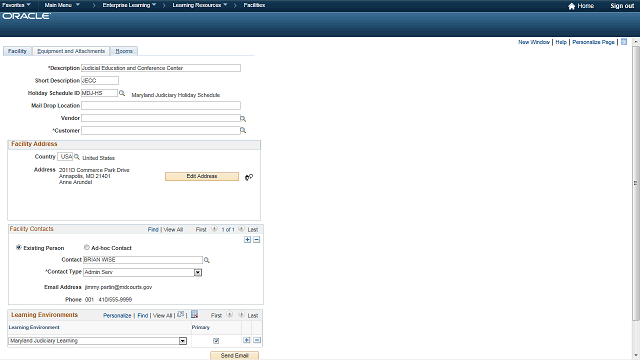Image resolution: width=640 pixels, height=360 pixels.
Task: Click scrollbar down arrow
Action: 636,355
